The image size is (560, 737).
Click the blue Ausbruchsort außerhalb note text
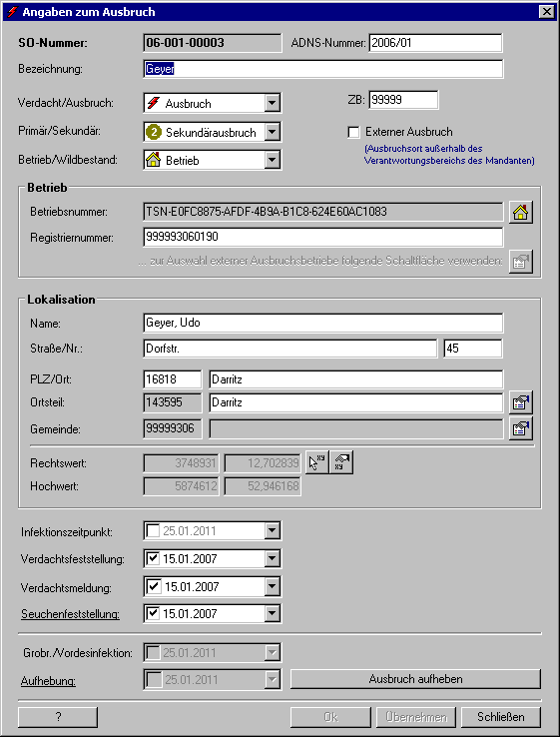[x=449, y=155]
